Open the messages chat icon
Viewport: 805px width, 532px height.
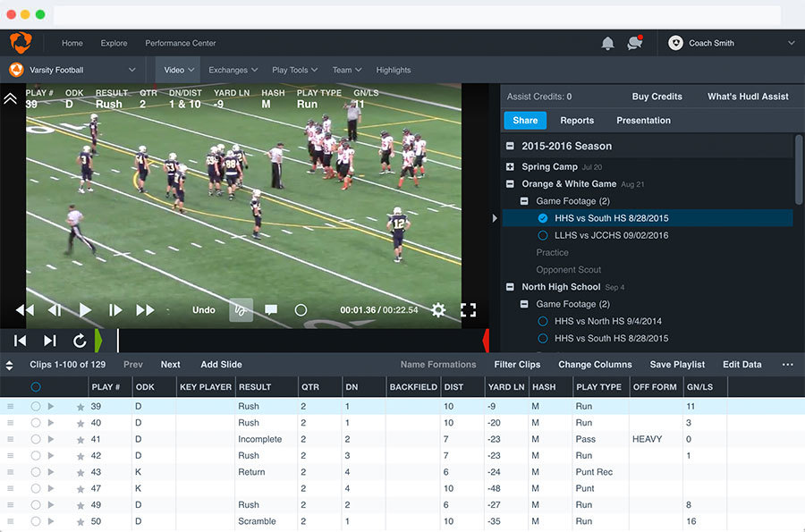pos(634,43)
